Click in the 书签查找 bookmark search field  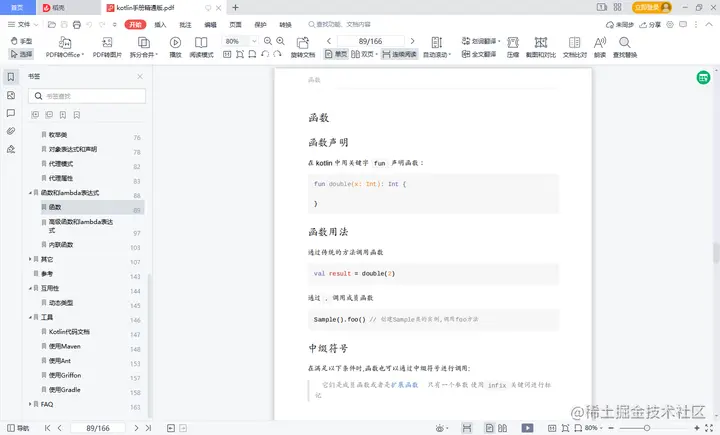pyautogui.click(x=87, y=96)
